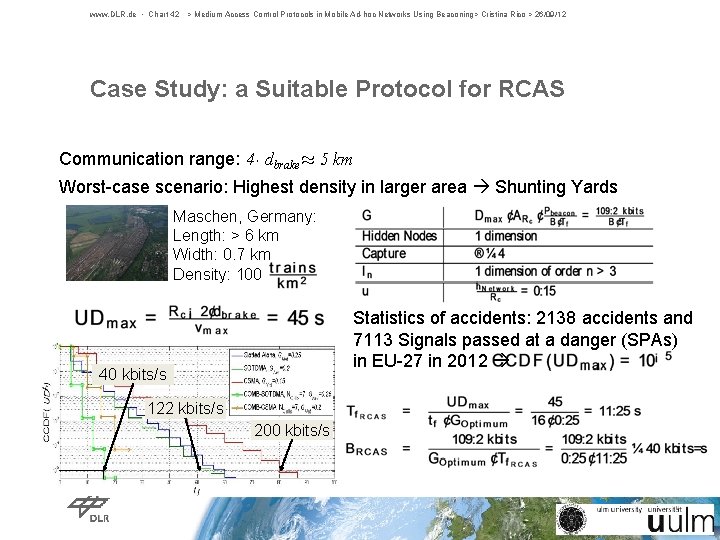Click the 'Capture' table cell
The height and width of the screenshot is (540, 720).
click(x=384, y=253)
